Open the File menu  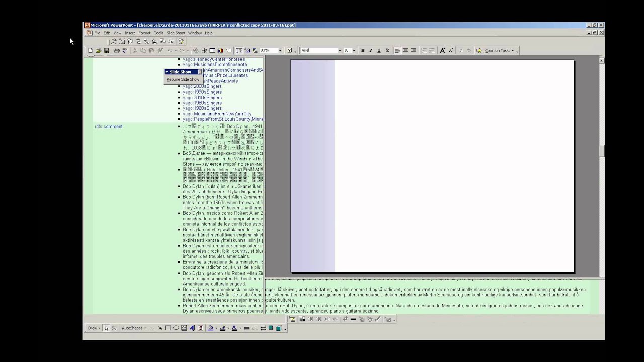click(97, 33)
